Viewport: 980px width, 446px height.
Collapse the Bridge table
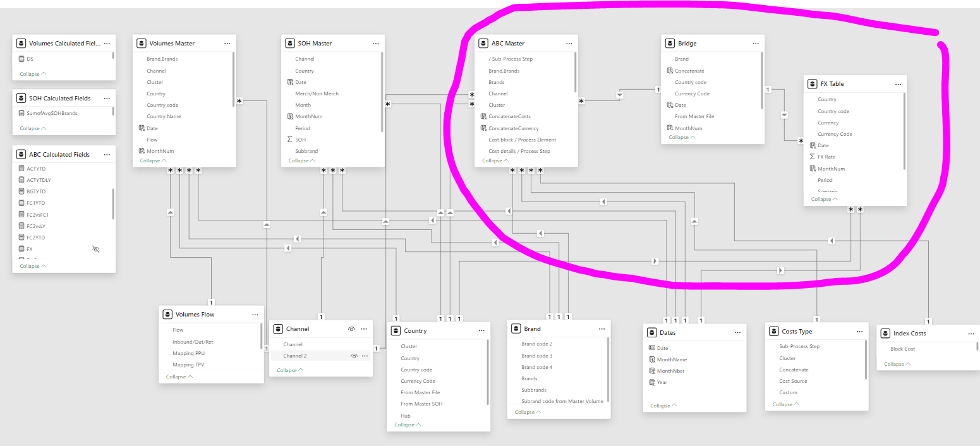click(x=682, y=137)
